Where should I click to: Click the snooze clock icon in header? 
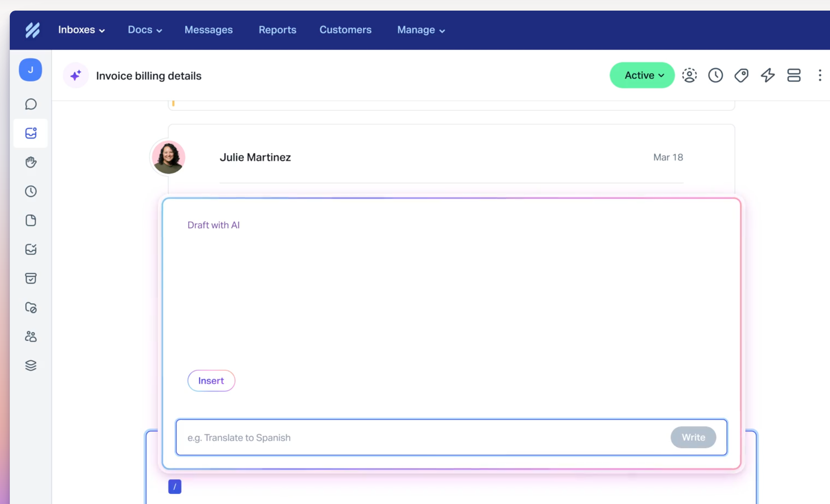pyautogui.click(x=716, y=75)
